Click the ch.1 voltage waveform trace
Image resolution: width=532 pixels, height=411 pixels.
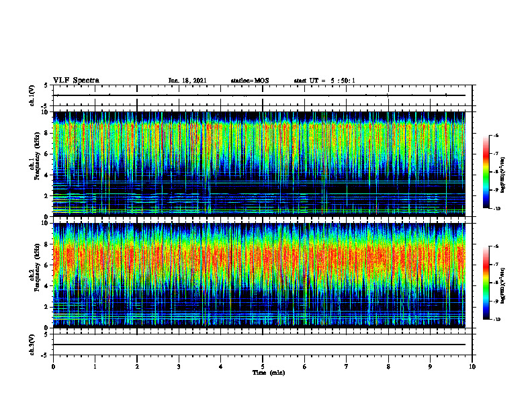(x=259, y=95)
